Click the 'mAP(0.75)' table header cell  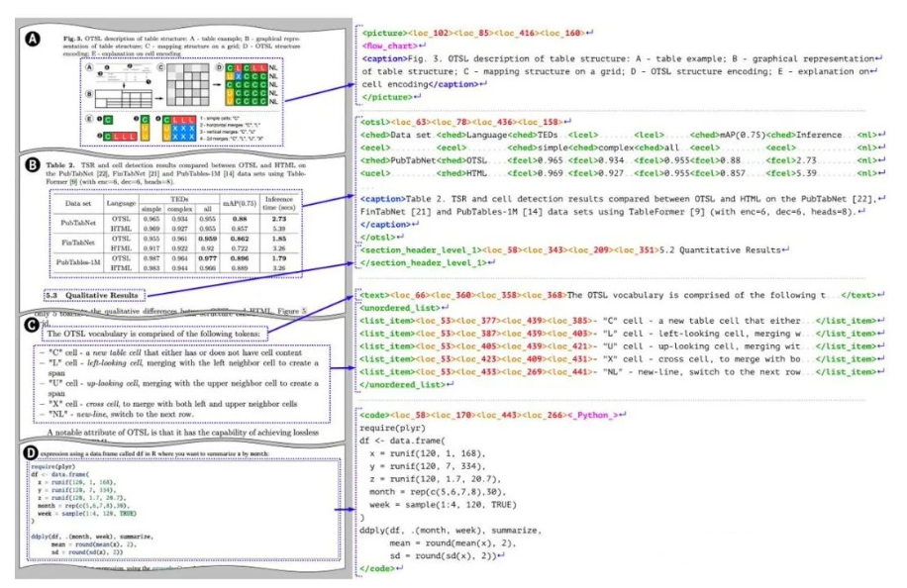point(240,204)
